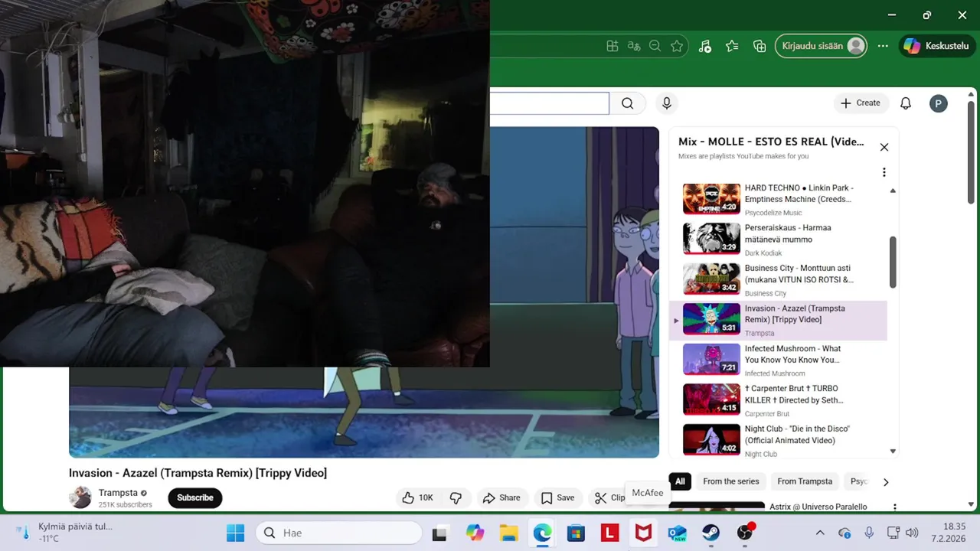Click playlist scroll down arrow
The height and width of the screenshot is (551, 980).
coord(893,452)
